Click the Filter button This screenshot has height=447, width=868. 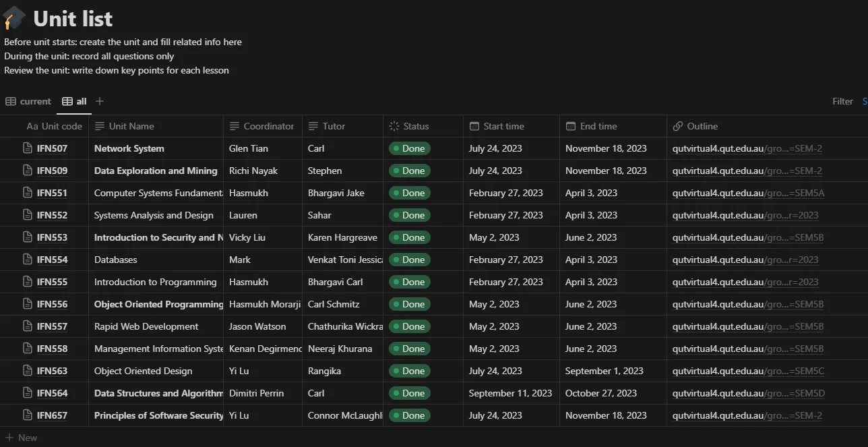click(x=842, y=101)
